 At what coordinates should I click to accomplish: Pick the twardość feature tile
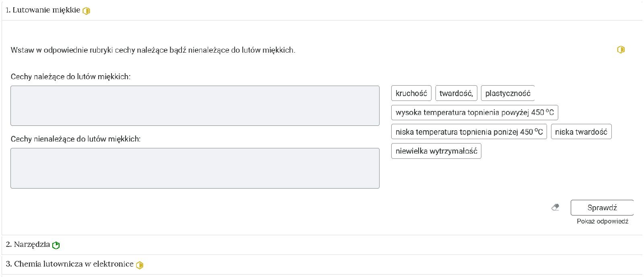click(456, 93)
